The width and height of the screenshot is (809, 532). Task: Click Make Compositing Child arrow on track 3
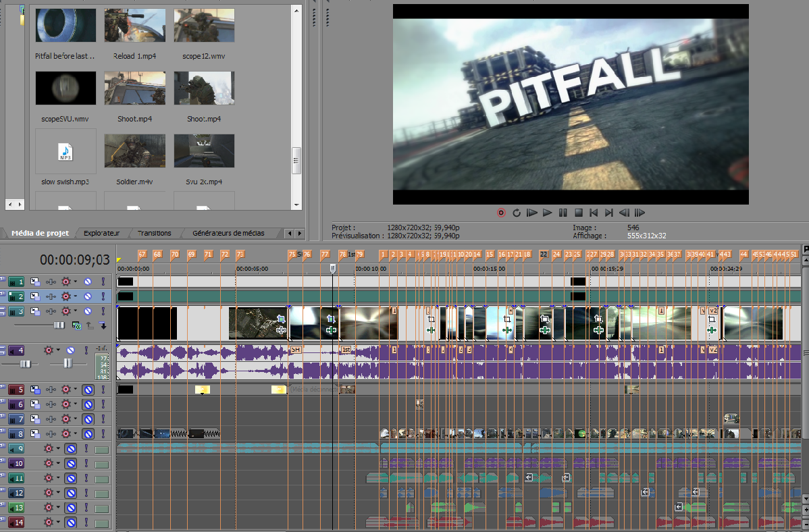pos(103,325)
